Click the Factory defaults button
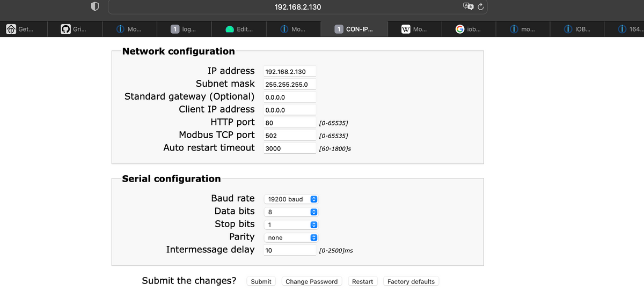This screenshot has height=292, width=644. [x=411, y=281]
